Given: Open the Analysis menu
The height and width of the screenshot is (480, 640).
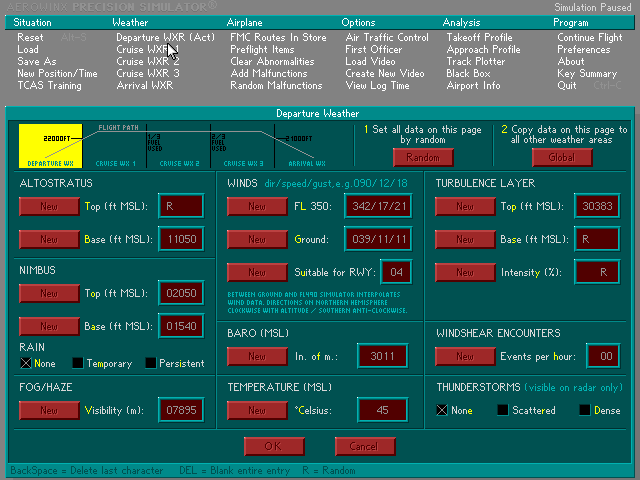Looking at the screenshot, I should point(461,22).
